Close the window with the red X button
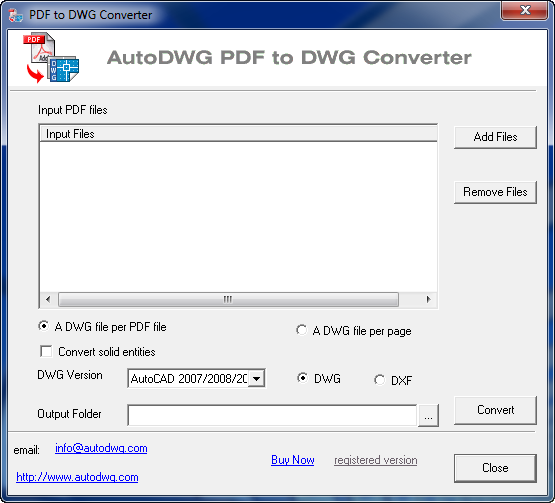This screenshot has width=555, height=503. tap(525, 10)
